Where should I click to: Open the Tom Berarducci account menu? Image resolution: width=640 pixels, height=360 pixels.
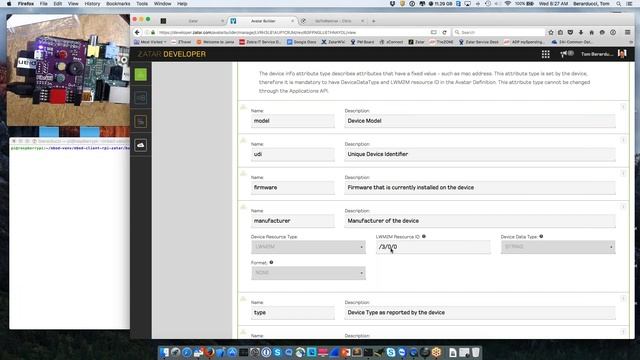[597, 54]
